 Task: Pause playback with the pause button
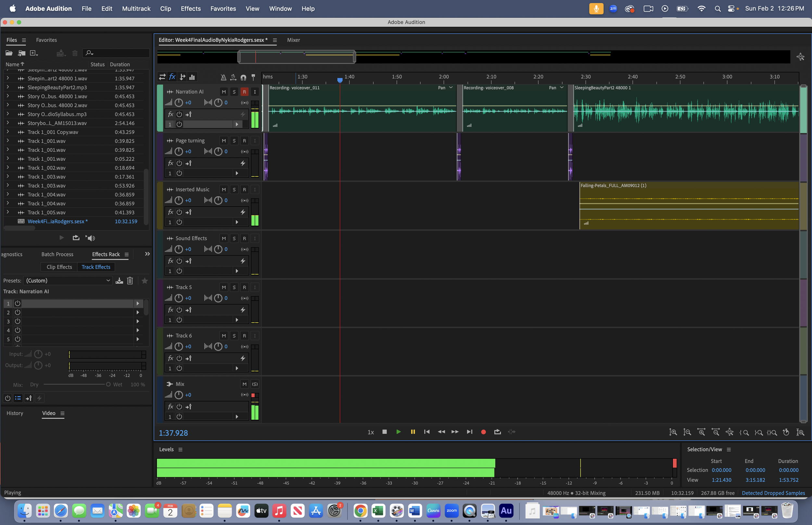[x=412, y=432]
